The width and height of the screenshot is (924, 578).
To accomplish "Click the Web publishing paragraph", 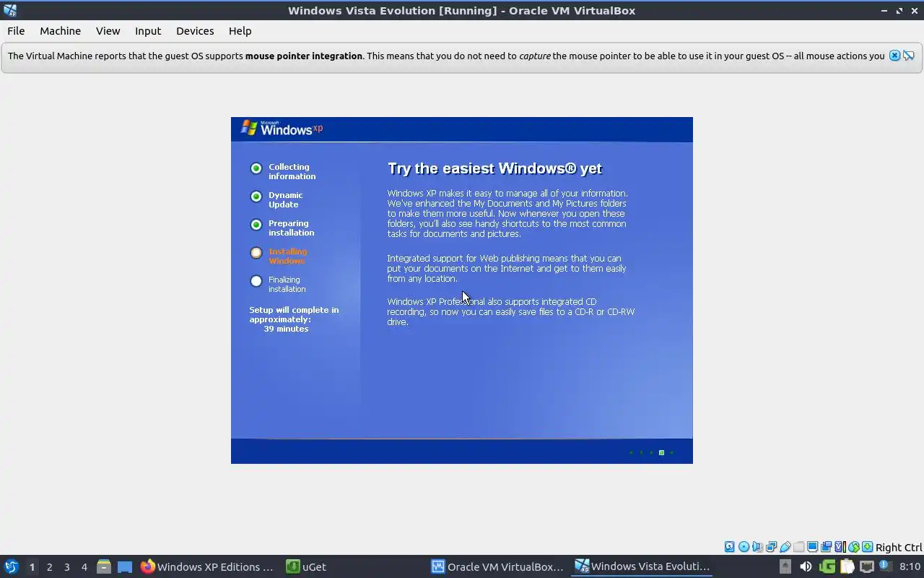I will point(506,268).
